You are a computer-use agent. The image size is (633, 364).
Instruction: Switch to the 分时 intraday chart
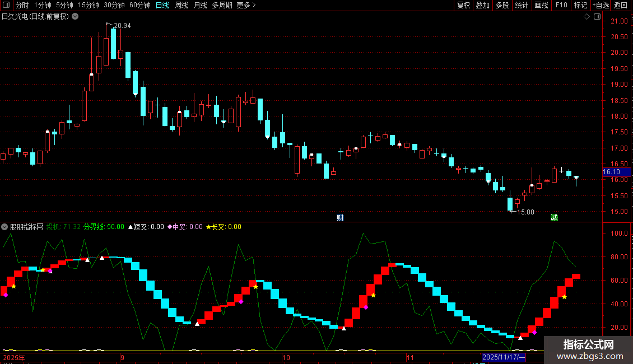22,5
